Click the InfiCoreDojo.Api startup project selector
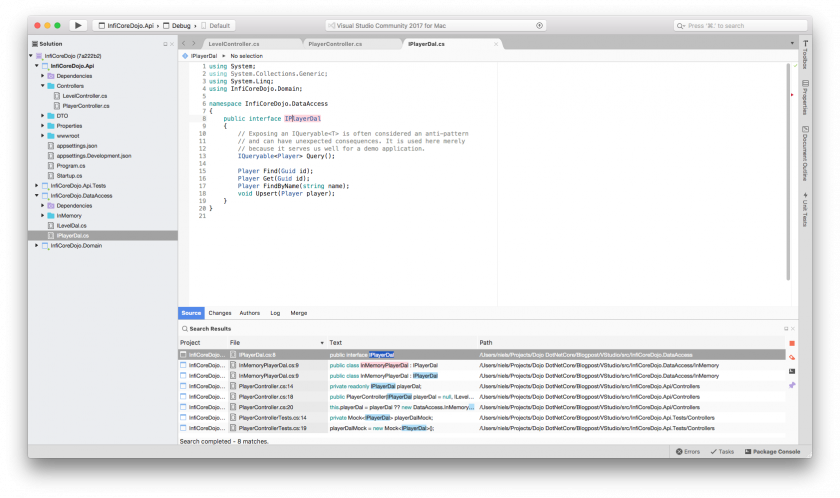 [126, 26]
